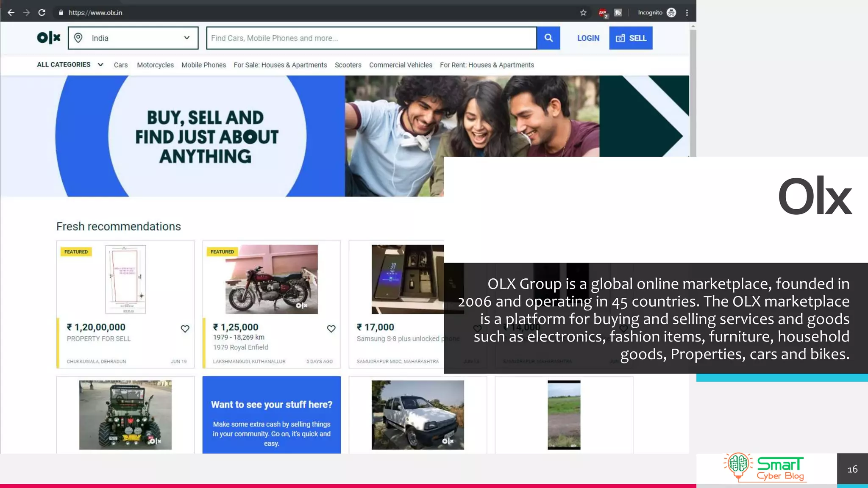The height and width of the screenshot is (488, 868).
Task: Open the Mobile Phones category
Action: point(203,65)
